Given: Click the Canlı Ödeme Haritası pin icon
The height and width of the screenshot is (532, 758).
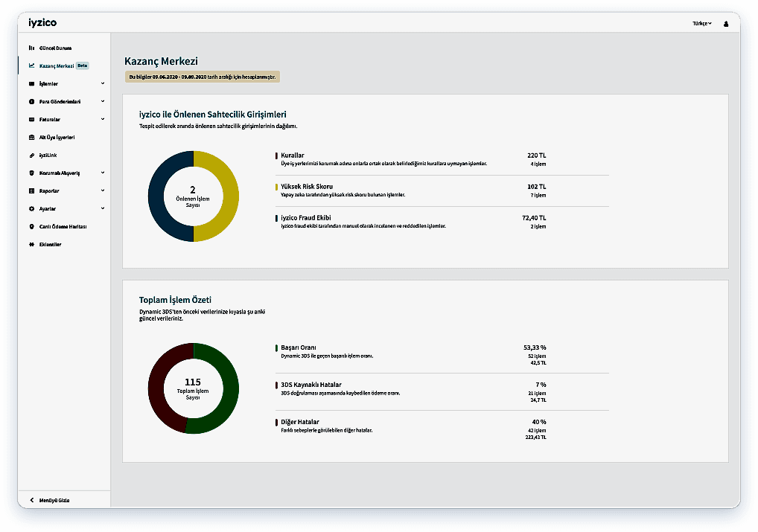Looking at the screenshot, I should coord(31,227).
